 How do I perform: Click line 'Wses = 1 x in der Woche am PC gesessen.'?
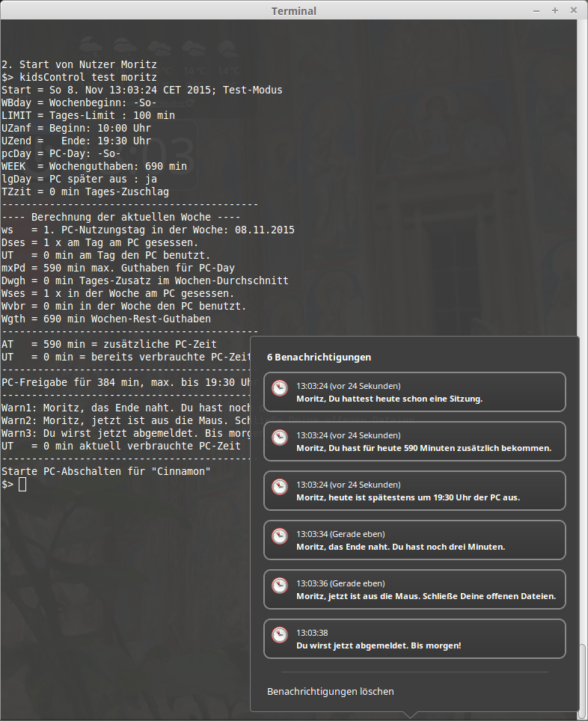coord(117,293)
